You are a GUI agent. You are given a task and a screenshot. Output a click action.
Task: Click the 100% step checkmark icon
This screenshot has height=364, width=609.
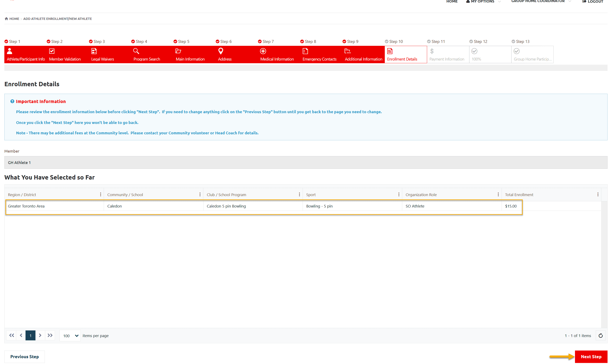(x=474, y=51)
